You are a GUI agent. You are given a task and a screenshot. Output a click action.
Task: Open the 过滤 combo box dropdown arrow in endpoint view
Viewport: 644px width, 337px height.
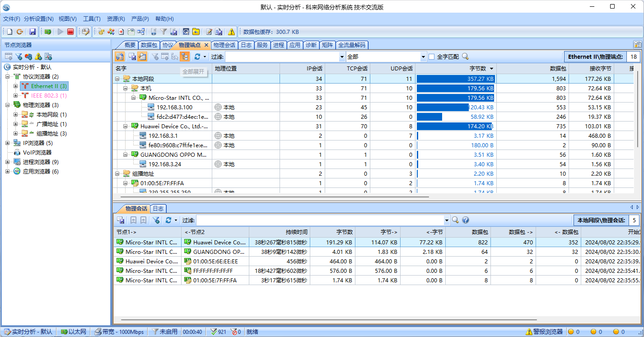tap(342, 56)
